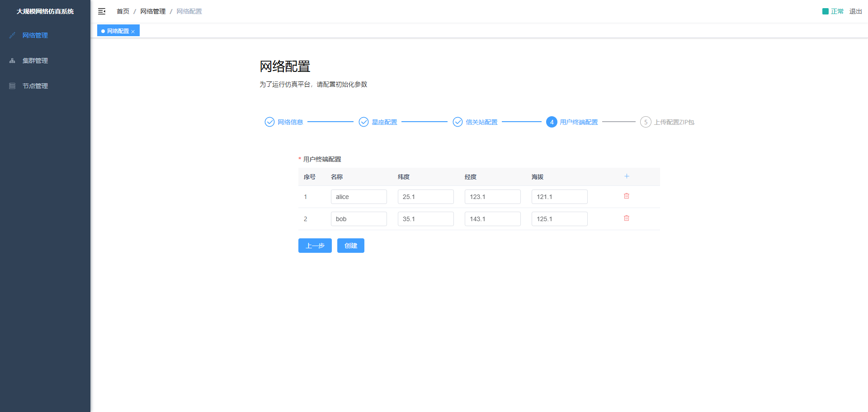The height and width of the screenshot is (412, 868).
Task: Click 退出 to log out
Action: pyautogui.click(x=855, y=11)
